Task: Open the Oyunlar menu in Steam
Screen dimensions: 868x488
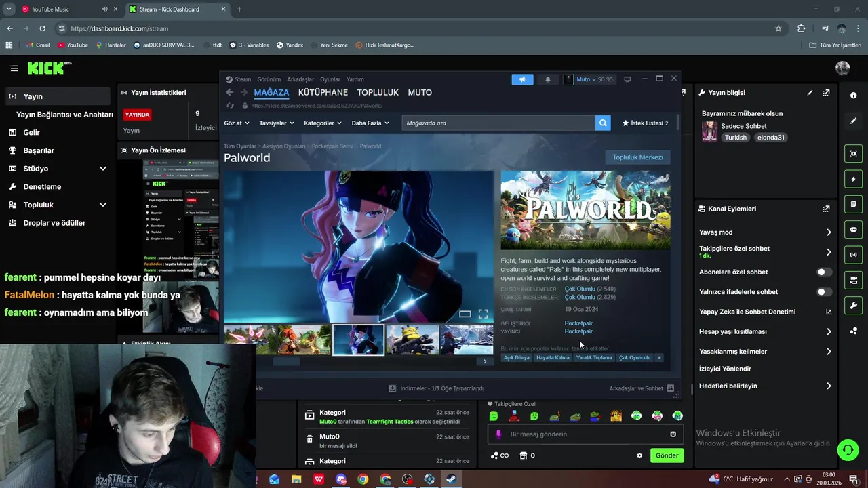Action: [x=330, y=79]
